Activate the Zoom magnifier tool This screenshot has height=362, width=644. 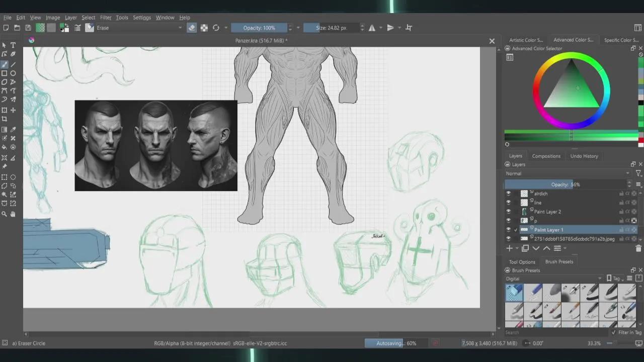click(x=5, y=214)
